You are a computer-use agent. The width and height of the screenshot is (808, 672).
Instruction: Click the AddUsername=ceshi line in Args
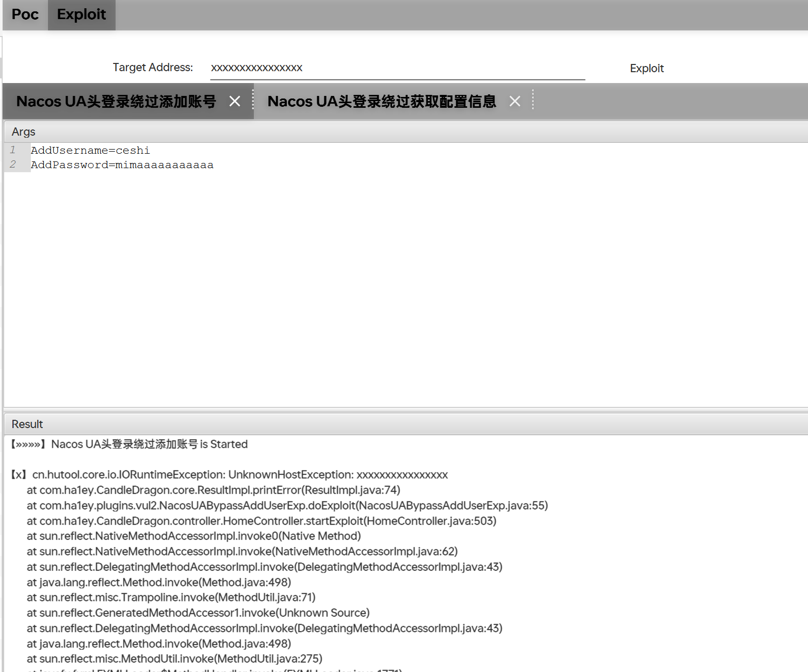[x=90, y=150]
